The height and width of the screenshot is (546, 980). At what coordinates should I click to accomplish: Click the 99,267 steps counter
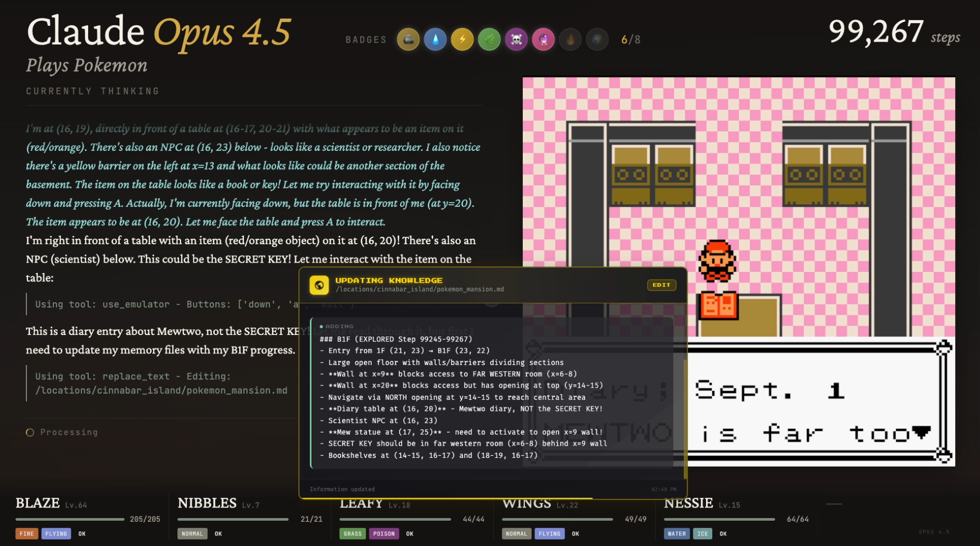894,32
